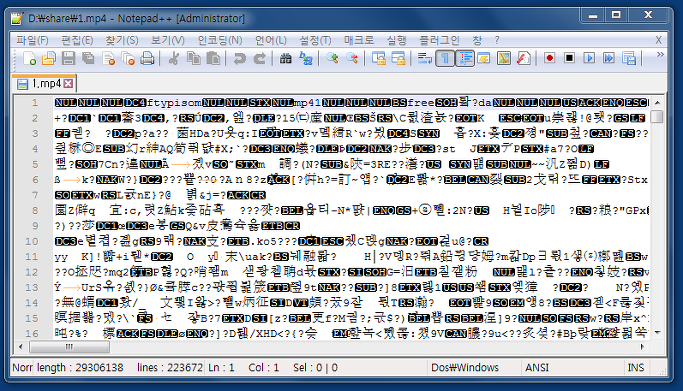The width and height of the screenshot is (683, 391).
Task: Click the vertical scrollbar thumb
Action: [x=657, y=117]
